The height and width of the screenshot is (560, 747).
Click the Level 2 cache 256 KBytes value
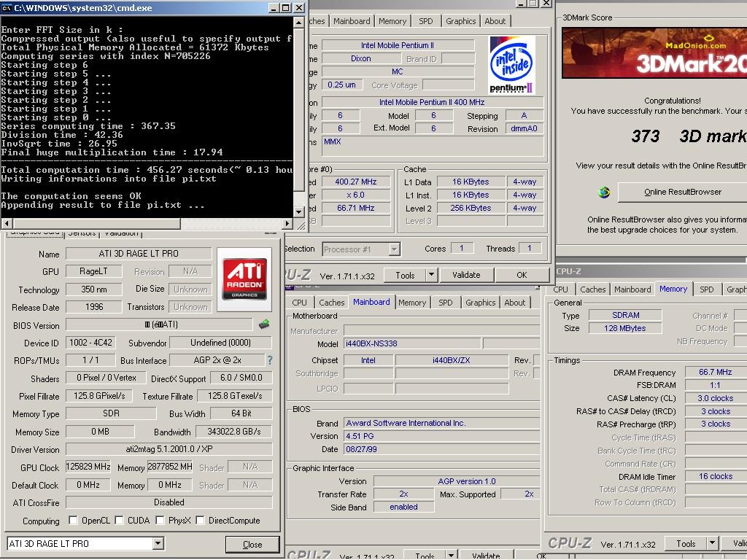pos(471,208)
